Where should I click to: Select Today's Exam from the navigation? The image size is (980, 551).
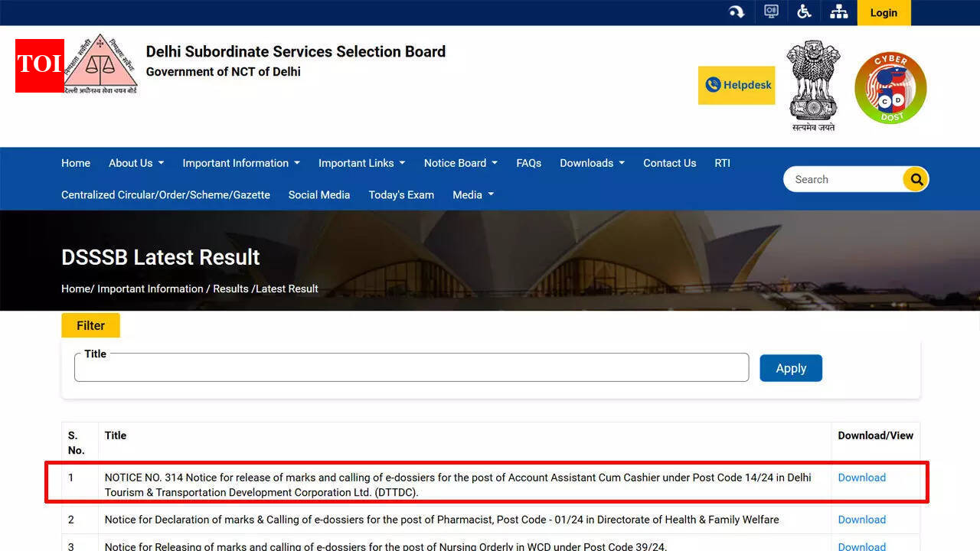pos(401,195)
